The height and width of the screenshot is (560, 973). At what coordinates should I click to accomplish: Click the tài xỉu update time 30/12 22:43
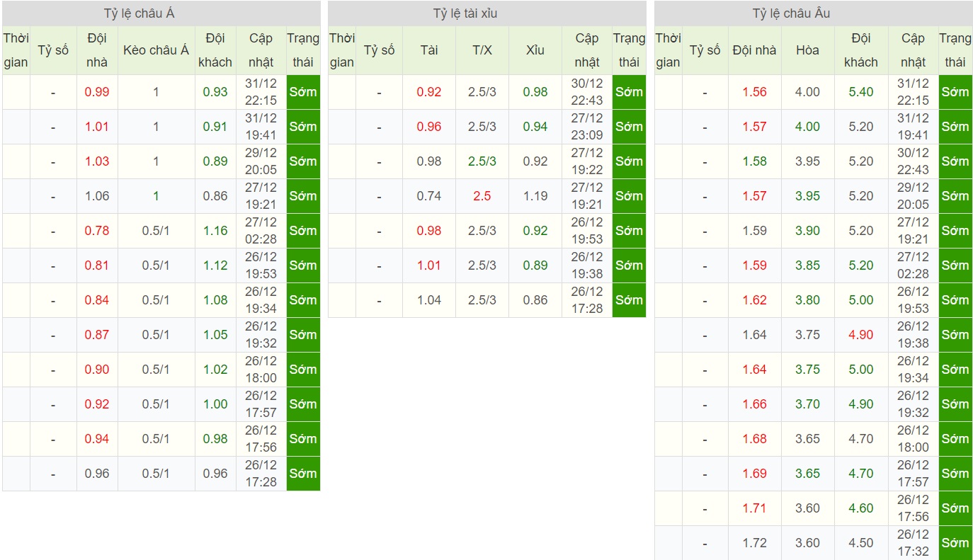[587, 92]
